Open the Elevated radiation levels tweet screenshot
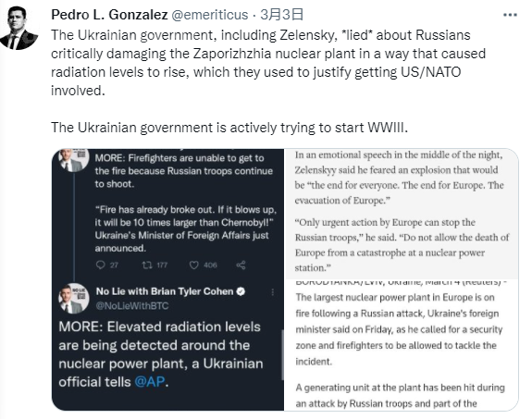 pyautogui.click(x=167, y=280)
